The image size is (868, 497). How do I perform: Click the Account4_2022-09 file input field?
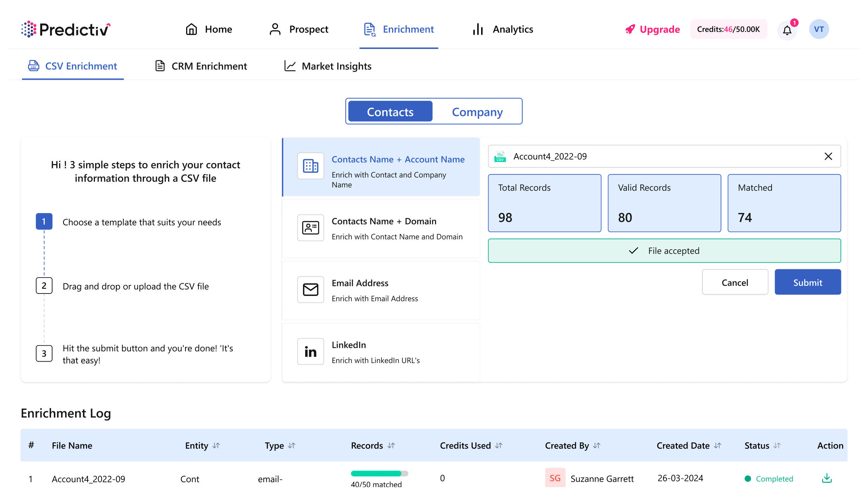663,156
